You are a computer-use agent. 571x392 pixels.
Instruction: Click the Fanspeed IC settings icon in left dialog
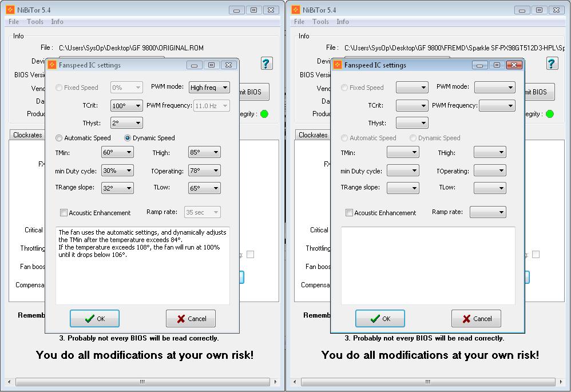52,65
